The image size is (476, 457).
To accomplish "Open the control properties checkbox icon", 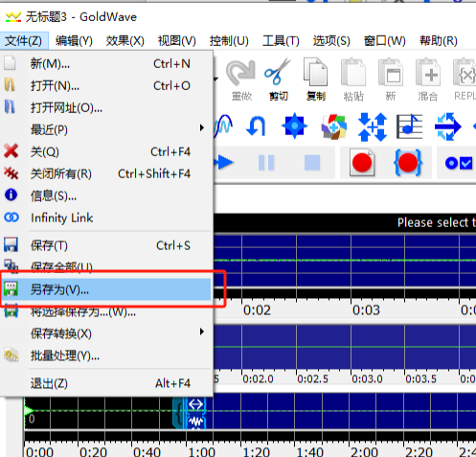I will (459, 163).
